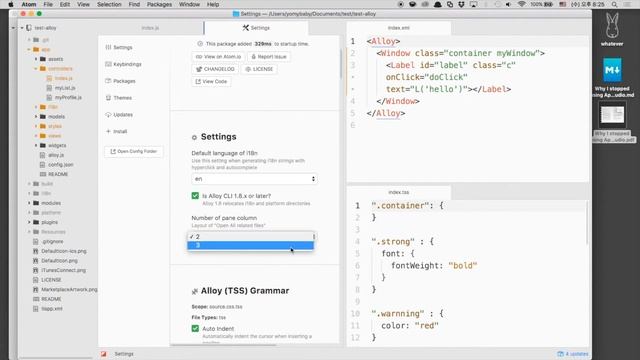The height and width of the screenshot is (360, 640).
Task: Toggle Auto Indent checkbox in TSS Grammar
Action: click(195, 329)
